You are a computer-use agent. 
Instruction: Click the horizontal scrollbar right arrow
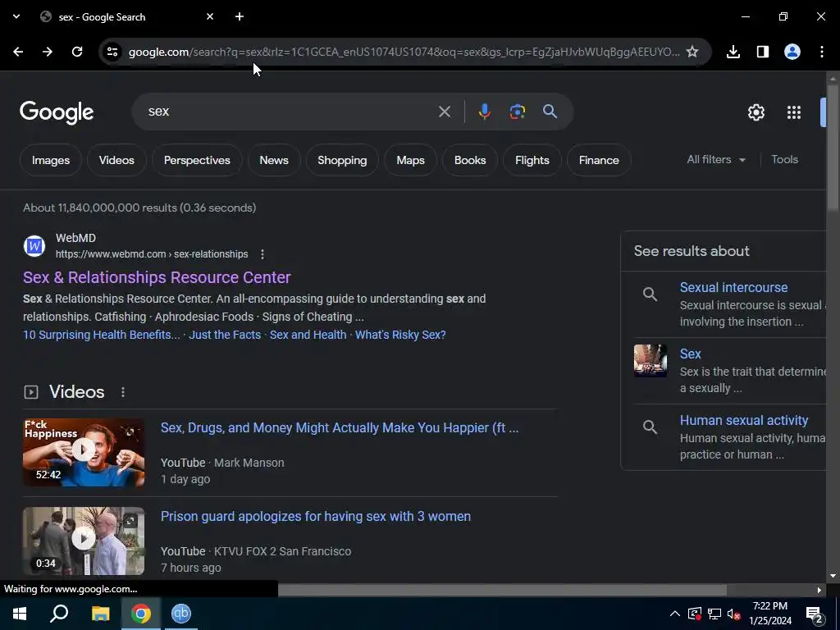819,590
